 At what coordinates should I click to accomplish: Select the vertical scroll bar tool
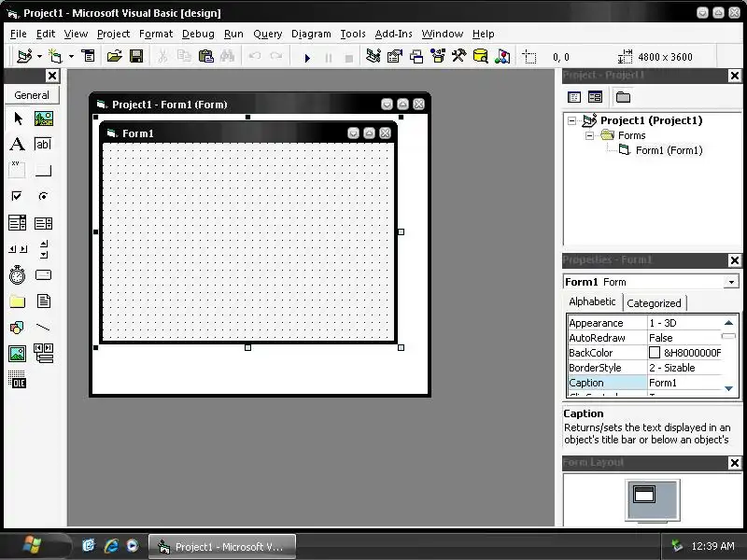(x=44, y=249)
